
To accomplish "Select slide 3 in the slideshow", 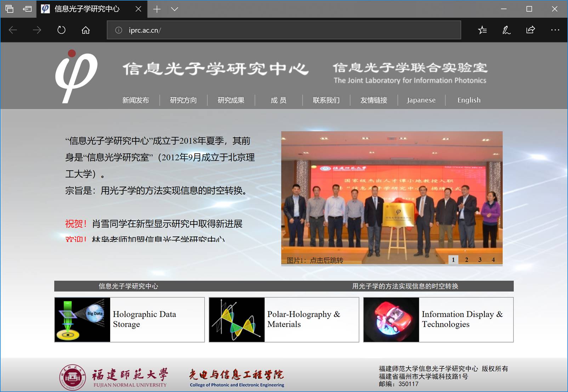I will point(480,260).
